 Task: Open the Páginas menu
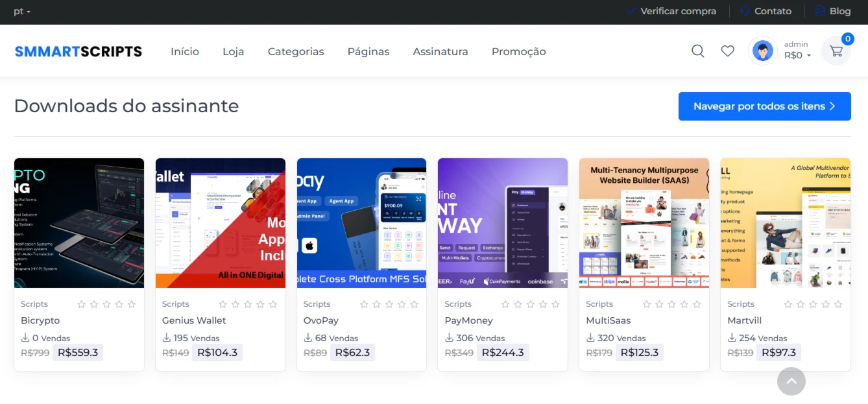pyautogui.click(x=368, y=51)
